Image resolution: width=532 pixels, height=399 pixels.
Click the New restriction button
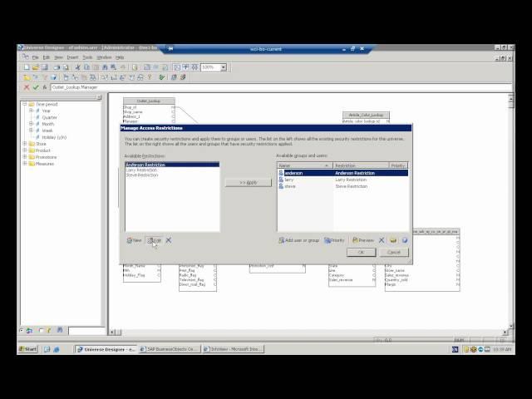pos(134,240)
